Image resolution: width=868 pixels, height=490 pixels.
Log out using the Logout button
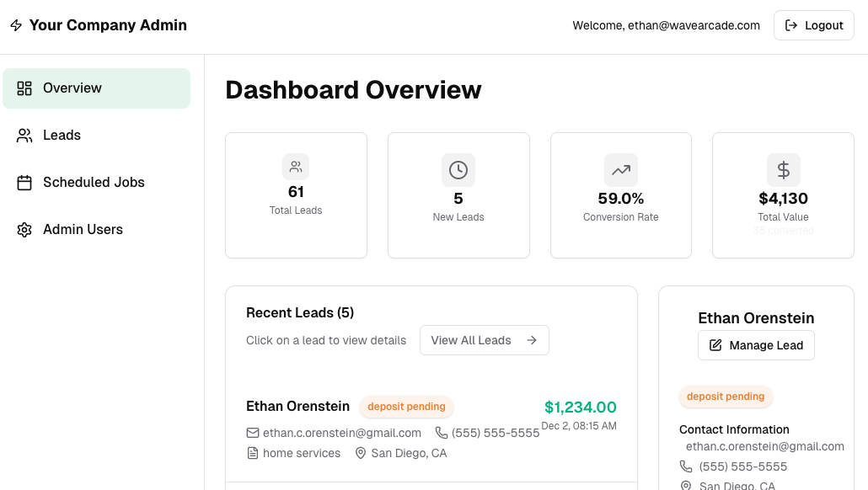coord(813,25)
